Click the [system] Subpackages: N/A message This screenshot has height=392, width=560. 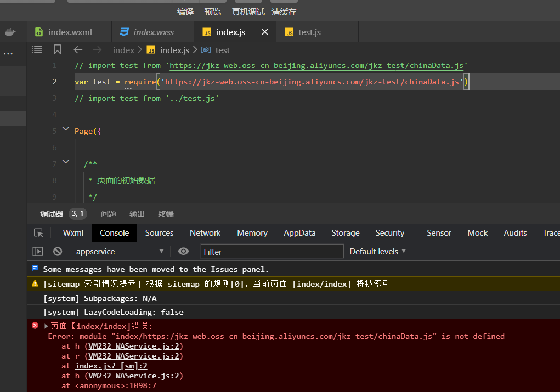pos(100,298)
